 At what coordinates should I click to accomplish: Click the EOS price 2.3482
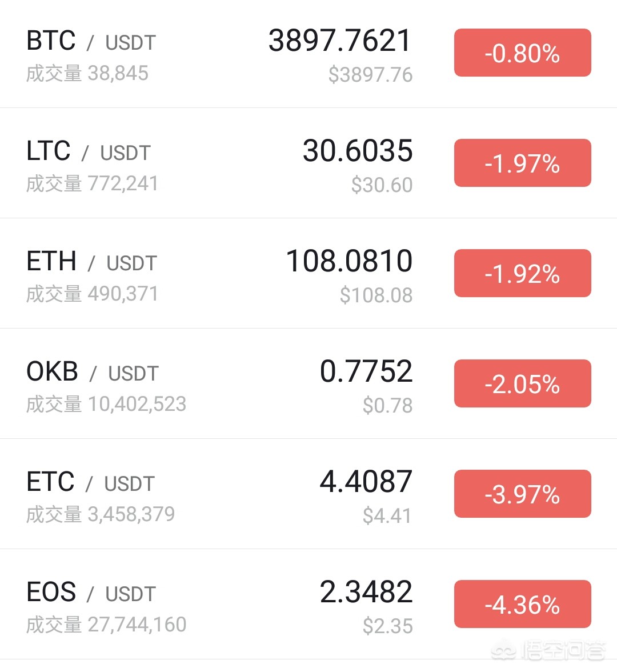click(366, 593)
